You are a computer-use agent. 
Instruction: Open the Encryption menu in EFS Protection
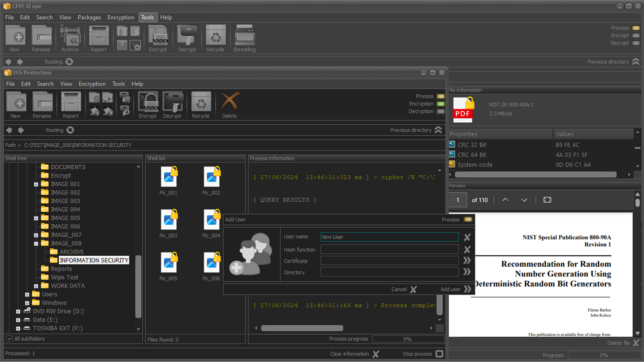tap(92, 84)
